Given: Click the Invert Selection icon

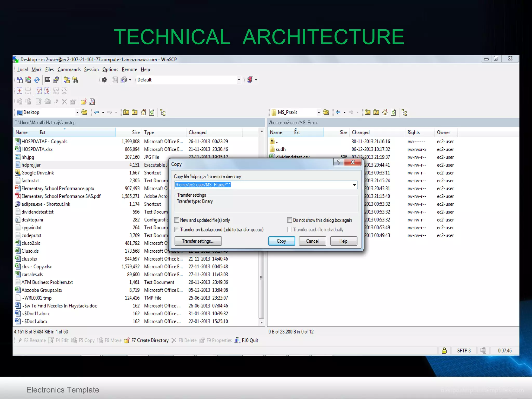Looking at the screenshot, I should tap(47, 91).
